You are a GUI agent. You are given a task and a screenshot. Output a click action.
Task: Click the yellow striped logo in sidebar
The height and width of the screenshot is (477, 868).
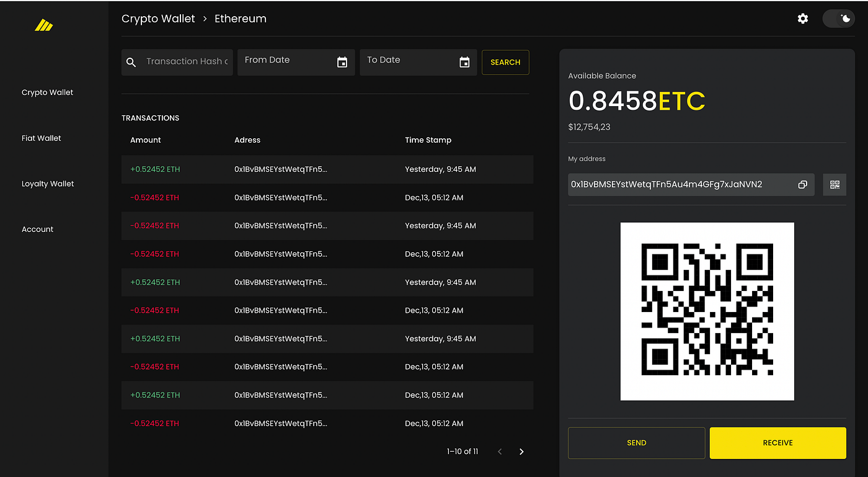[x=43, y=25]
